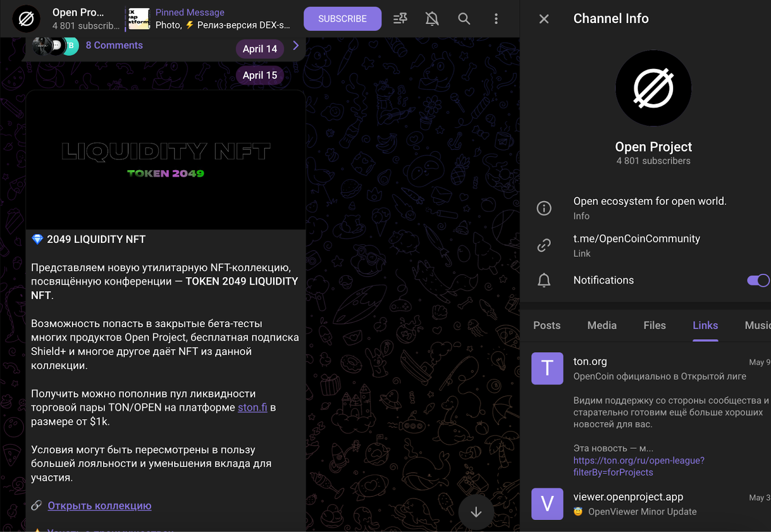
Task: Click the pinned message thumbnail image
Action: pos(139,19)
